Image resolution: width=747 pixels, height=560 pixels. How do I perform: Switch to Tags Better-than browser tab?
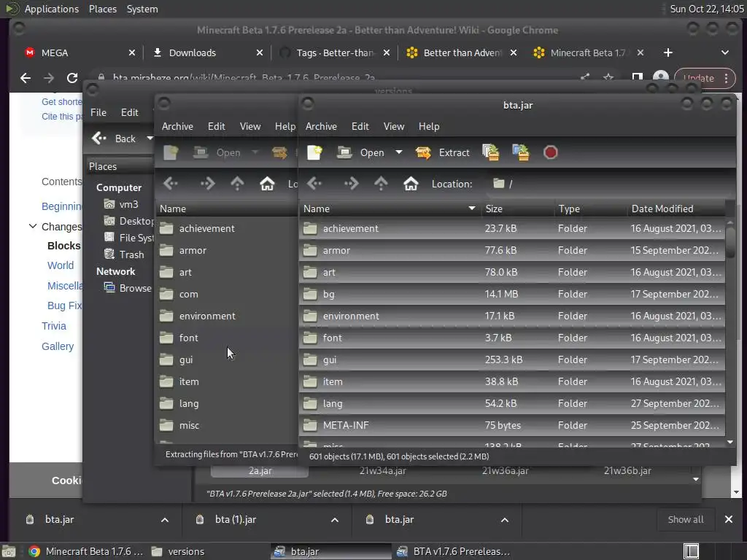(x=333, y=52)
